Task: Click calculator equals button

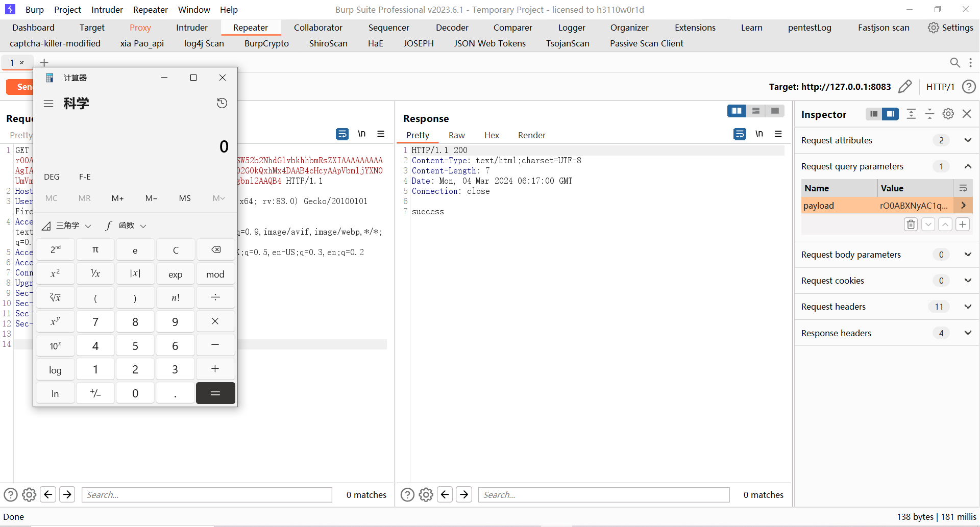Action: coord(215,393)
